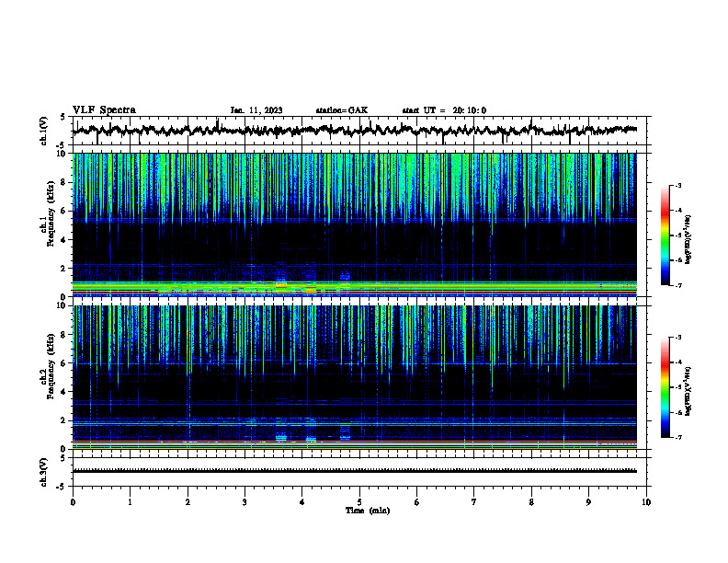728x563 pixels.
Task: Click the 5 minute tick on the time axis
Action: (359, 502)
